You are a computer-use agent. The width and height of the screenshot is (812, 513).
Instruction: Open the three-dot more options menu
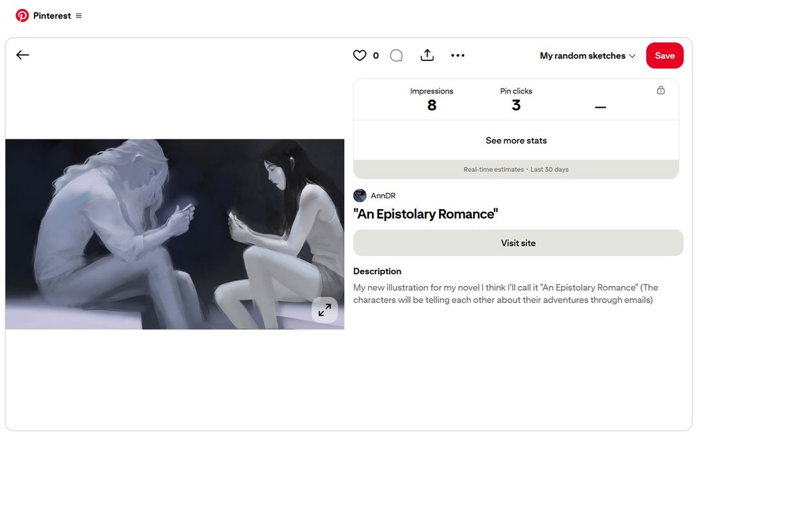pyautogui.click(x=458, y=55)
